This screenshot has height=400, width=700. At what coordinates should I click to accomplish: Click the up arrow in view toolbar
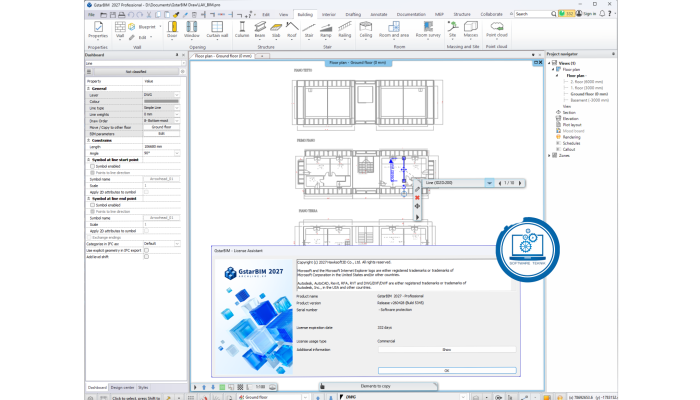204,387
